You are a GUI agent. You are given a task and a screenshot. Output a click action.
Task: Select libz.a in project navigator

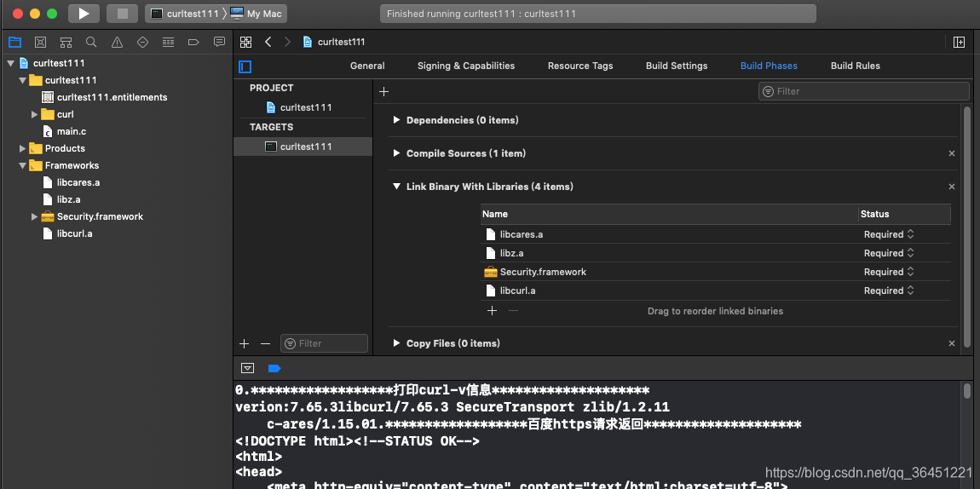(x=61, y=199)
